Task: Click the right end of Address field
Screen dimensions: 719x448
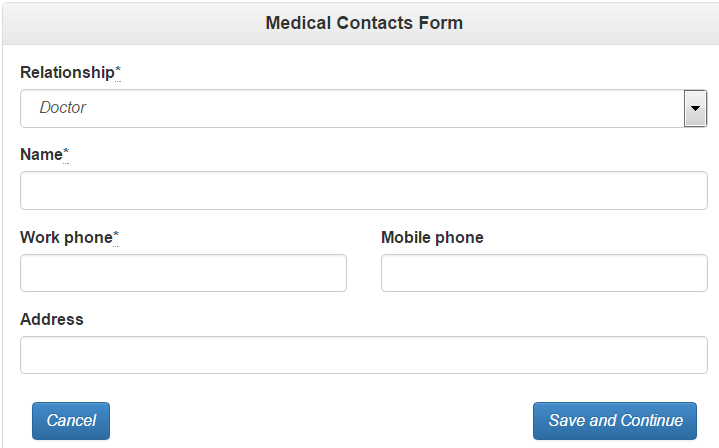Action: tap(690, 355)
